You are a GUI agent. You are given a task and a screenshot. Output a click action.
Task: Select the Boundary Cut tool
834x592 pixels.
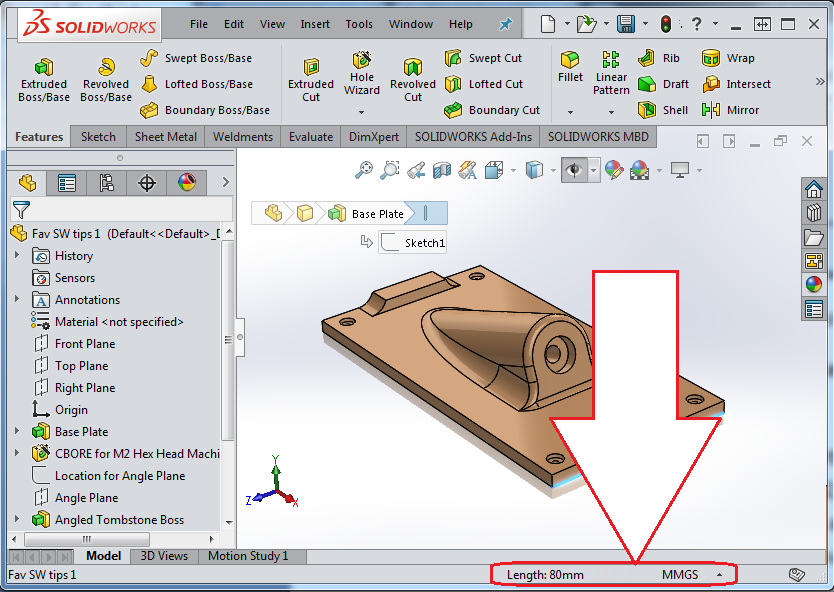[492, 110]
